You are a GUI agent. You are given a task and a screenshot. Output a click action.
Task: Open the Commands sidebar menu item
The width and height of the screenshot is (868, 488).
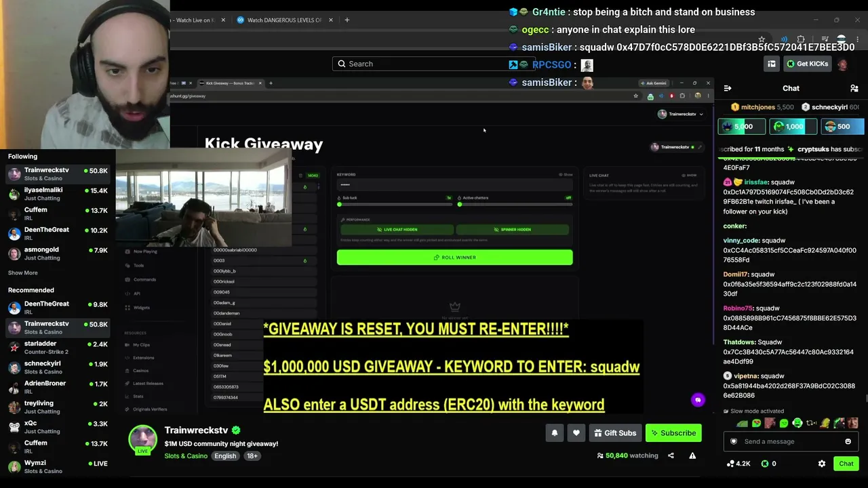144,279
